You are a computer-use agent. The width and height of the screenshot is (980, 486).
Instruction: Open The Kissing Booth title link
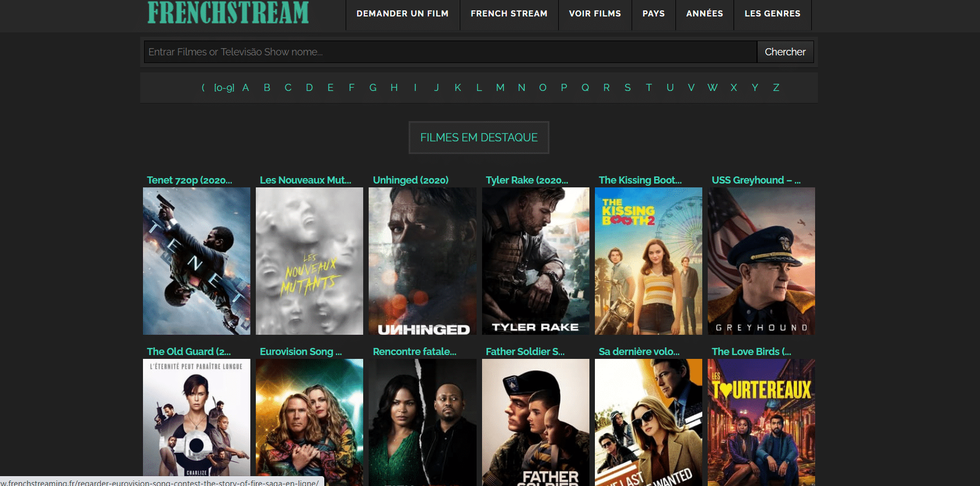[640, 180]
